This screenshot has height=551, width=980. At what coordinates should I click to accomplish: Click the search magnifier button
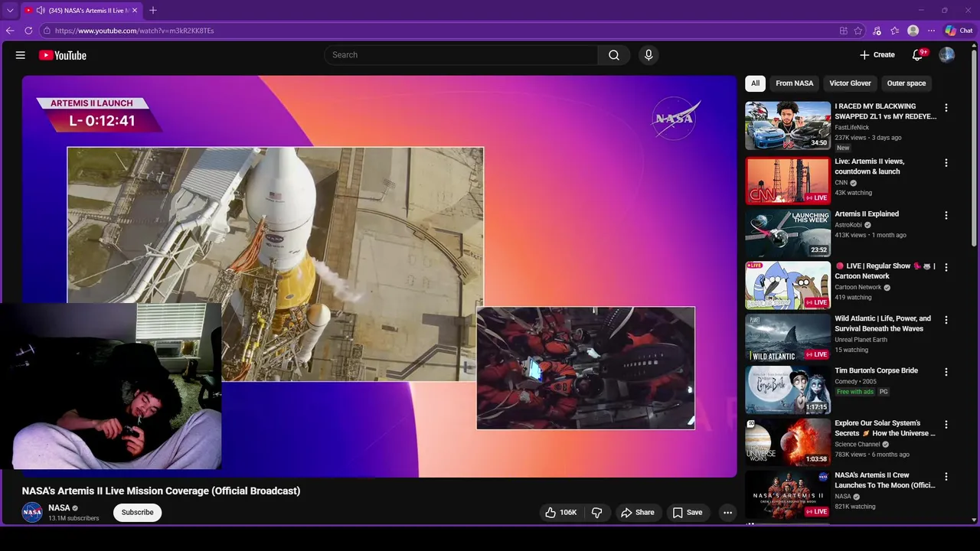coord(614,55)
